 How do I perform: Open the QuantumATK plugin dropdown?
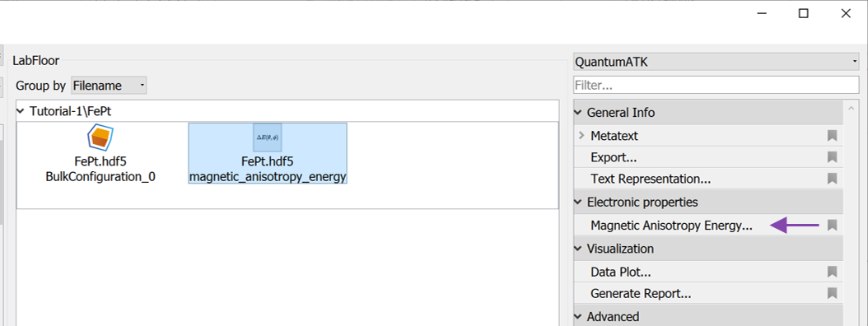point(716,62)
